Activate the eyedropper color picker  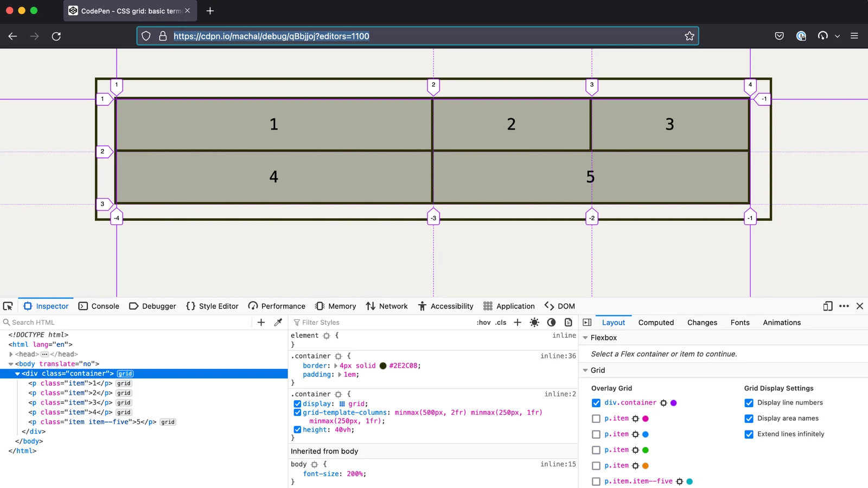pyautogui.click(x=278, y=322)
